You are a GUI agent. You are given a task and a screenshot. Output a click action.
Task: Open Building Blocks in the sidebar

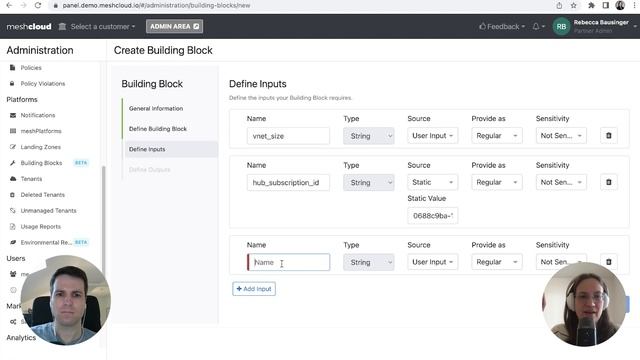point(41,163)
